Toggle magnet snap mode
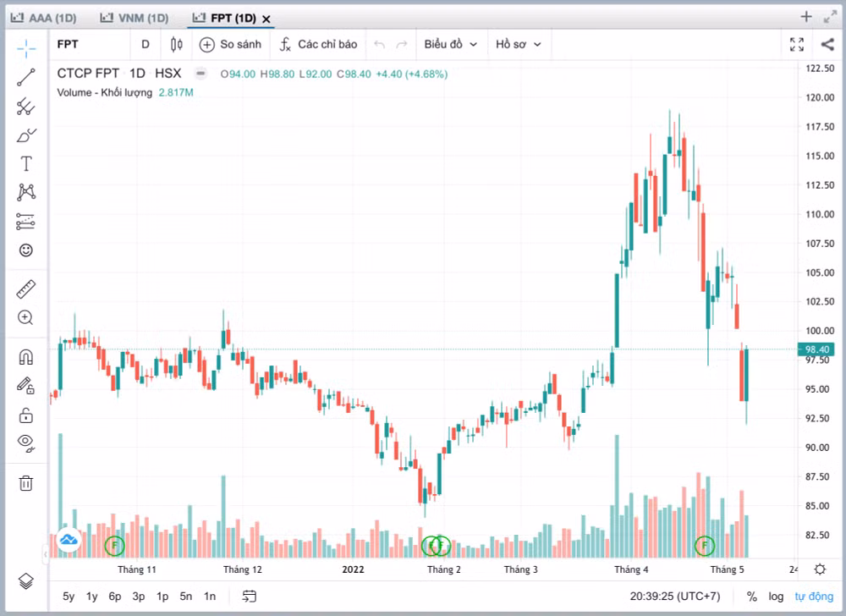Image resolution: width=846 pixels, height=616 pixels. [26, 357]
